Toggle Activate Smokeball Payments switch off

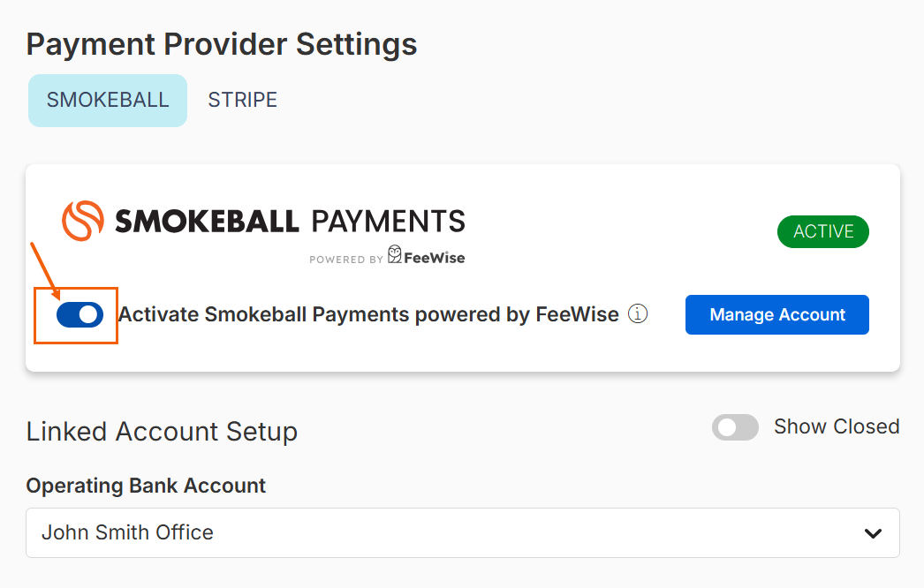tap(80, 314)
